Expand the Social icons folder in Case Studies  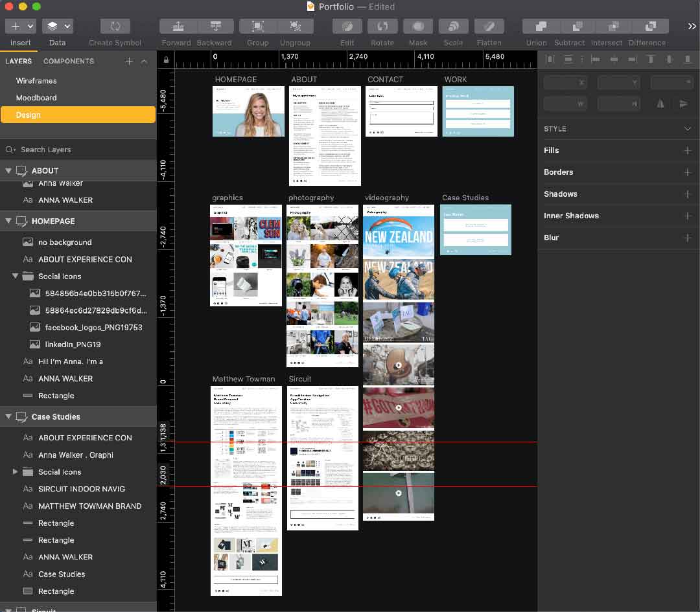[x=16, y=472]
